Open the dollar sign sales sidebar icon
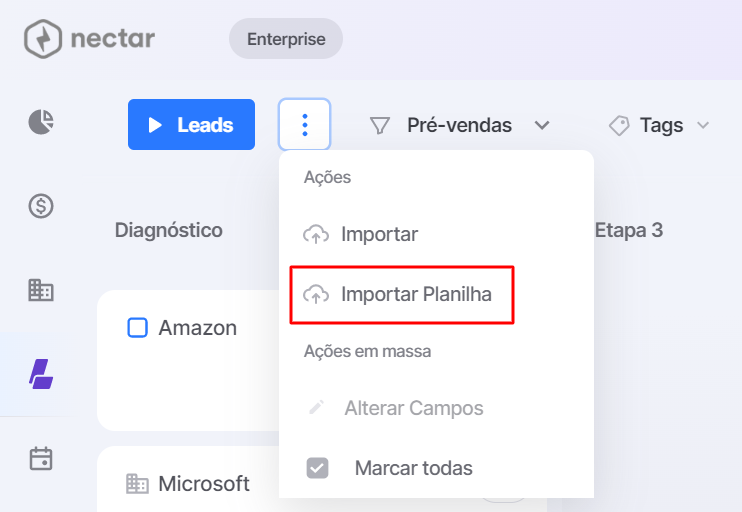This screenshot has height=512, width=742. click(x=41, y=206)
